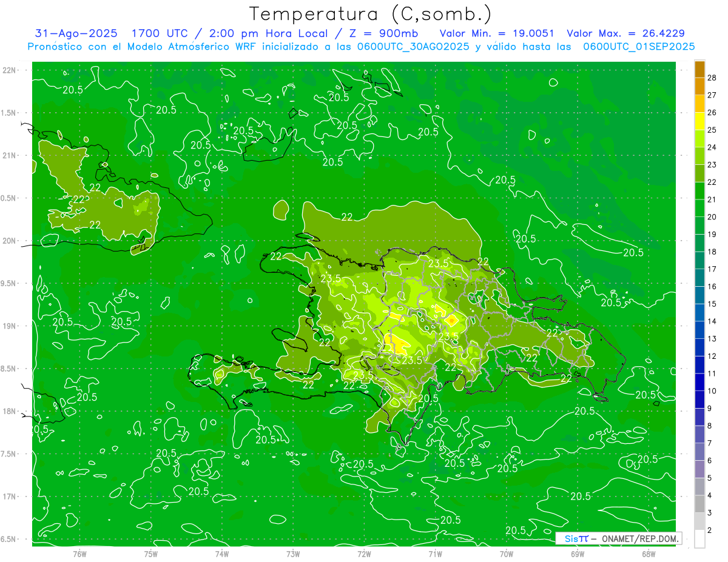Click the 19N latitude axis label
728x562 pixels.
tap(9, 326)
